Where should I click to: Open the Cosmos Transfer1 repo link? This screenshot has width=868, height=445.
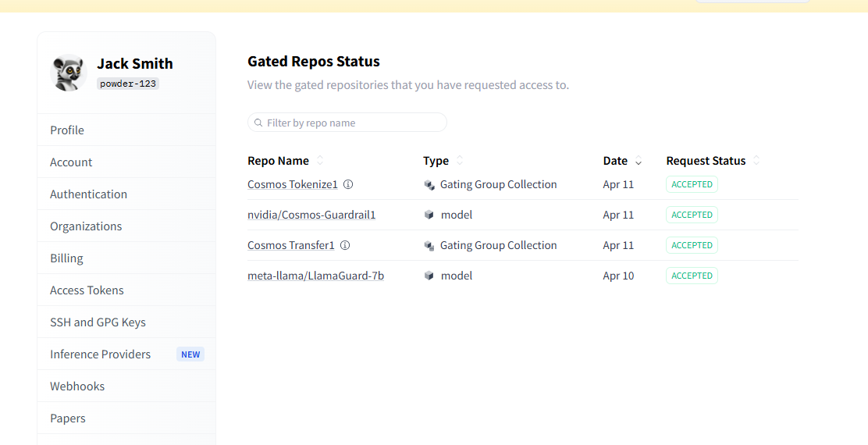(x=290, y=245)
